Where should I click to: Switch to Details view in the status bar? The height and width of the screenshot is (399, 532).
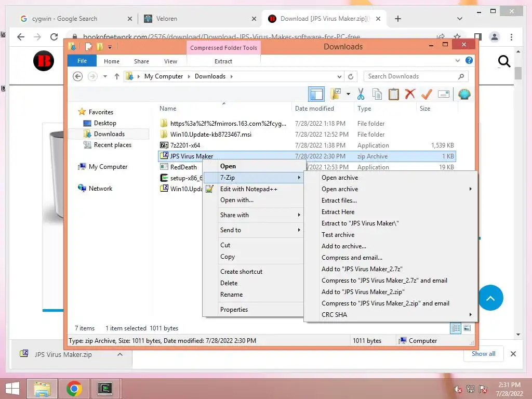(456, 328)
